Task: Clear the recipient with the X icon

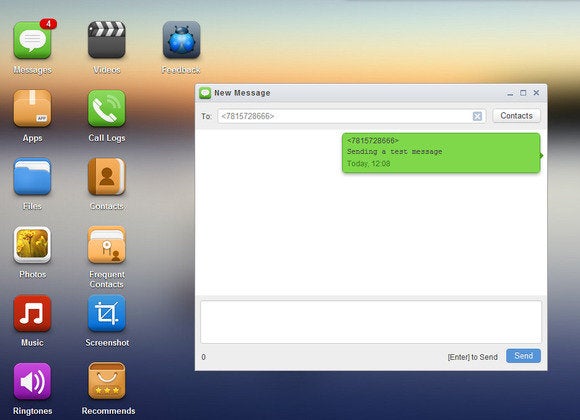Action: pyautogui.click(x=477, y=116)
